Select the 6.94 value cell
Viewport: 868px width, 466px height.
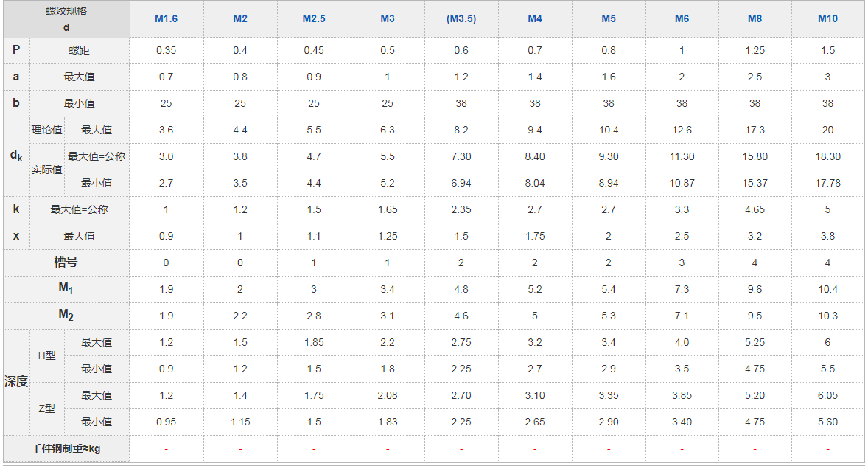tap(461, 183)
